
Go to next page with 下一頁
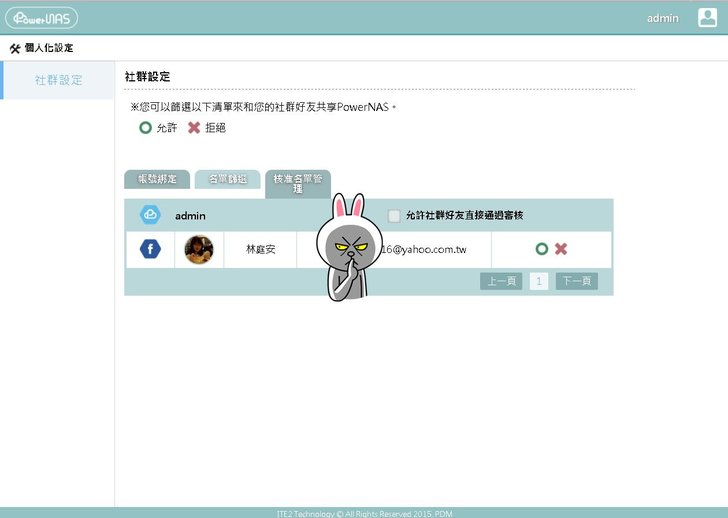(x=577, y=281)
